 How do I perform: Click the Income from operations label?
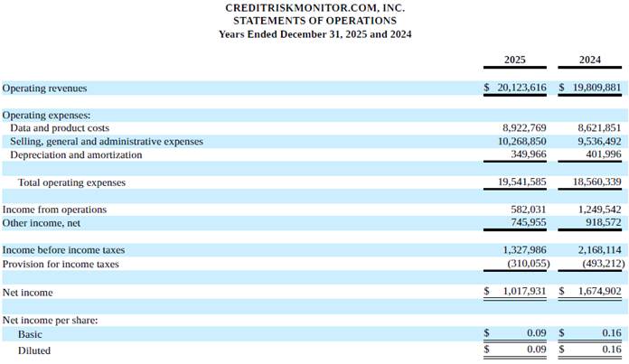(54, 210)
